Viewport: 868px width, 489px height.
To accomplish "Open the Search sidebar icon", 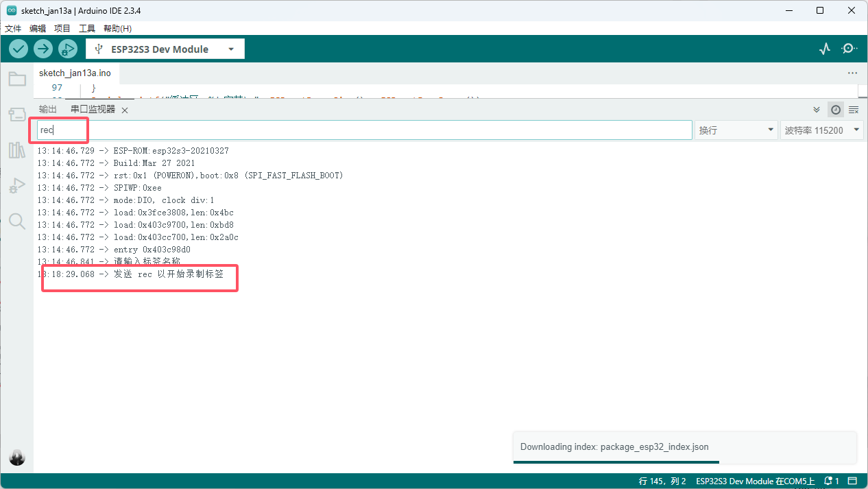I will pyautogui.click(x=17, y=221).
